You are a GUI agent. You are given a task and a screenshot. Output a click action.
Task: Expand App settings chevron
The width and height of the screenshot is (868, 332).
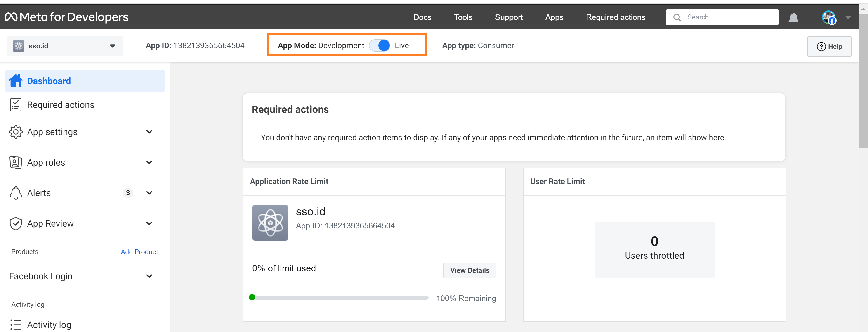[149, 132]
